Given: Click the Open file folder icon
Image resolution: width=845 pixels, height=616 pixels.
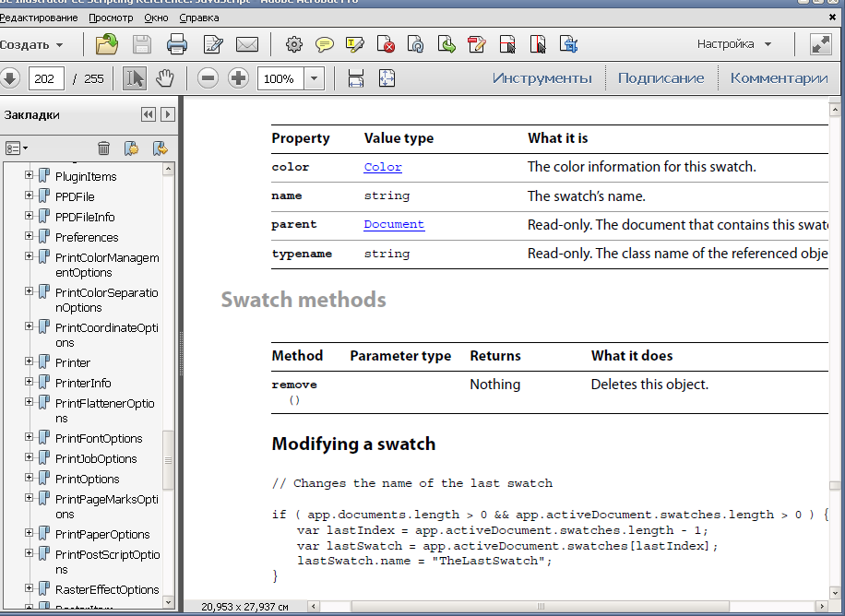Looking at the screenshot, I should (x=107, y=44).
